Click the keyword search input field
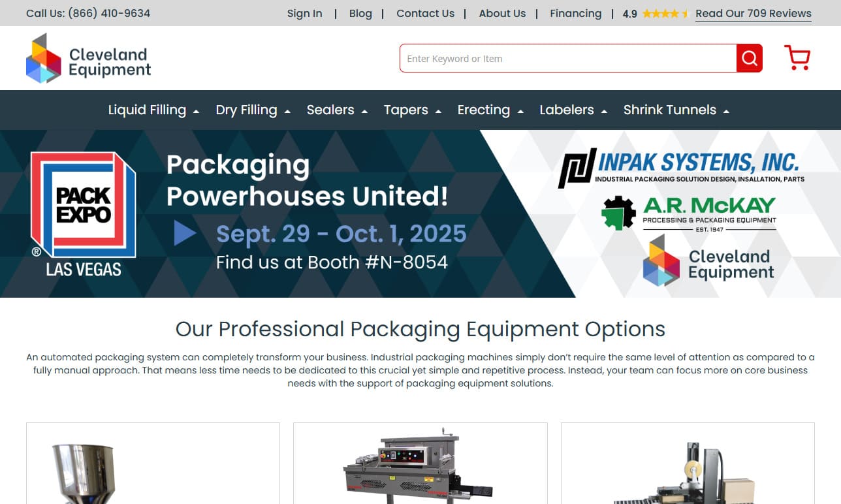The image size is (841, 504). pyautogui.click(x=568, y=58)
